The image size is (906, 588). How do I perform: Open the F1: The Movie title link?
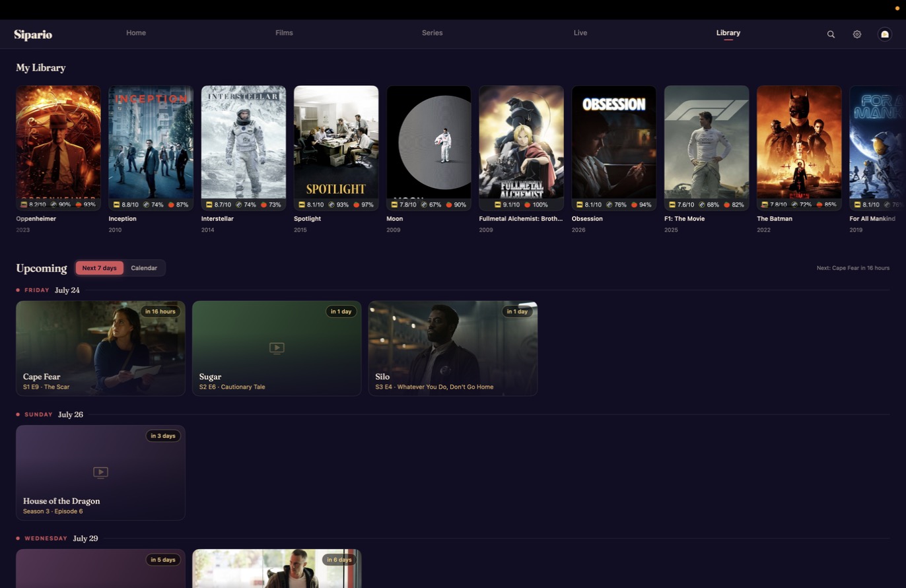point(686,218)
